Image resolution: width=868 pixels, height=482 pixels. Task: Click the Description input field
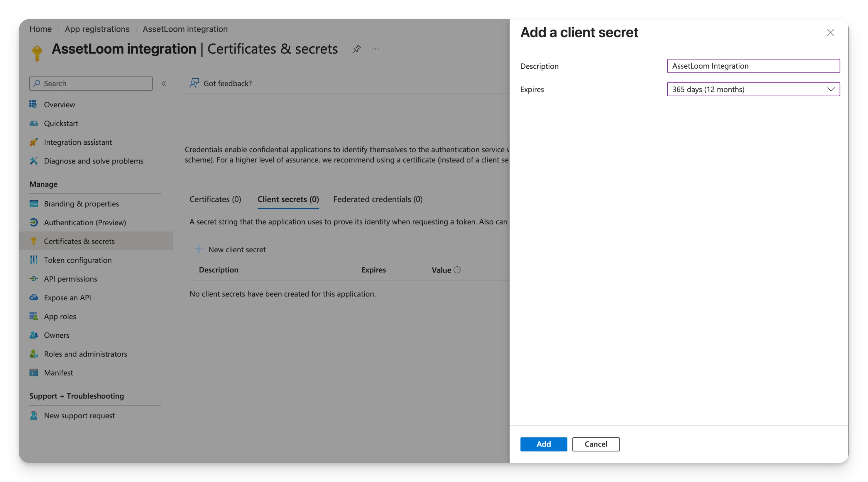tap(753, 66)
